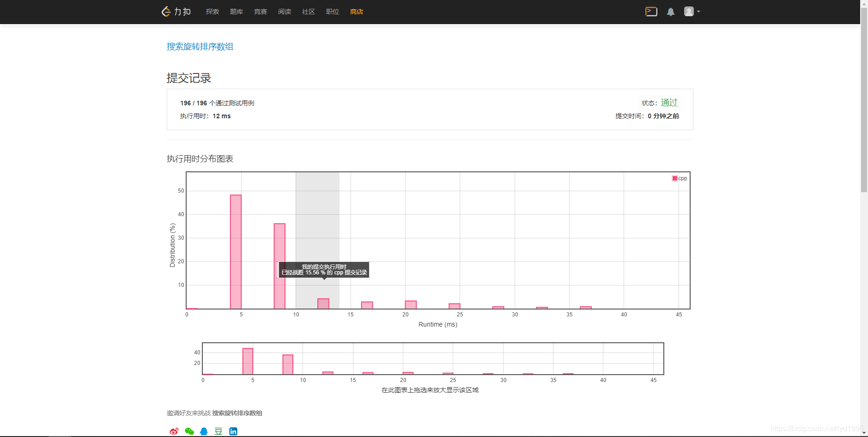Click the 9 ms bar in overview chart
The width and height of the screenshot is (868, 437).
click(288, 364)
